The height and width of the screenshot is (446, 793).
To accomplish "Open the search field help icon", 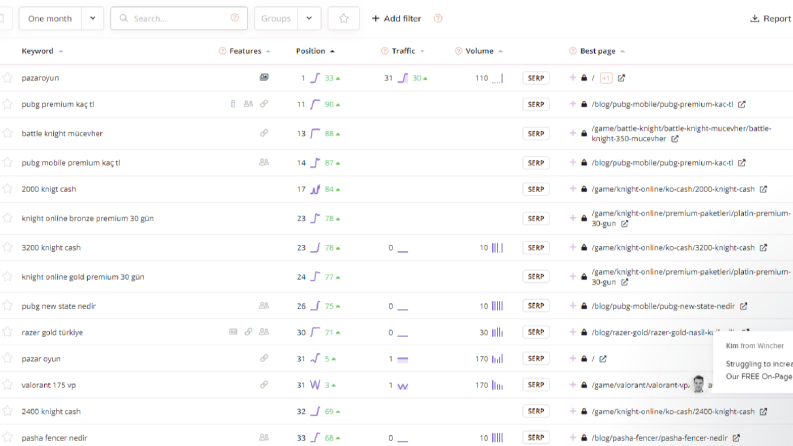I will pyautogui.click(x=235, y=18).
